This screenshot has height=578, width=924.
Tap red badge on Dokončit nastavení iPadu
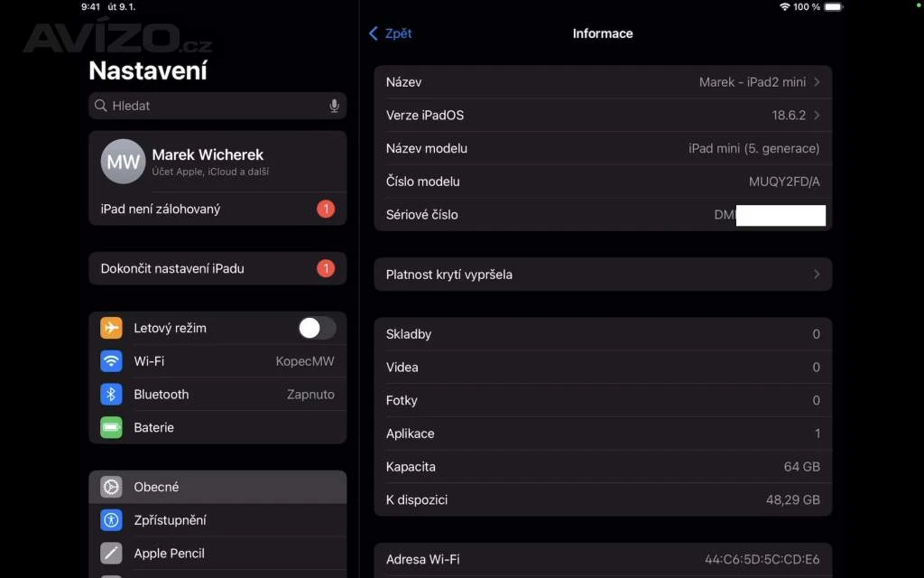pos(325,268)
